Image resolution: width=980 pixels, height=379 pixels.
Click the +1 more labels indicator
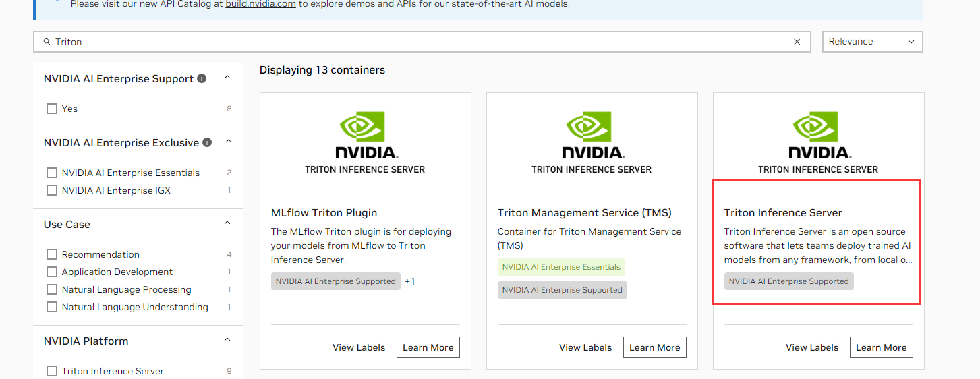[x=410, y=281]
